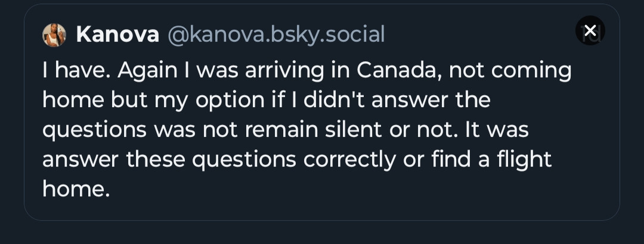The width and height of the screenshot is (644, 244).
Task: Visit the @kanova.bsky.social handle link
Action: click(x=276, y=35)
